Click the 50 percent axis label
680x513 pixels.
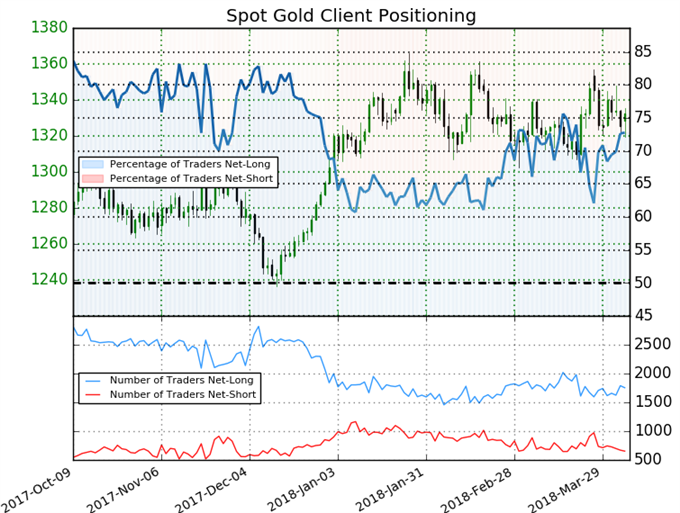click(643, 283)
